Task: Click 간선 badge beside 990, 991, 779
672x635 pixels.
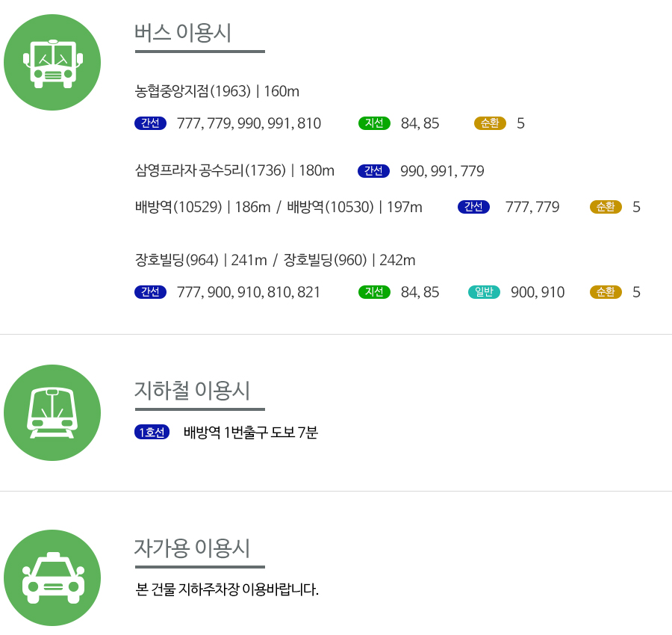Action: [374, 170]
